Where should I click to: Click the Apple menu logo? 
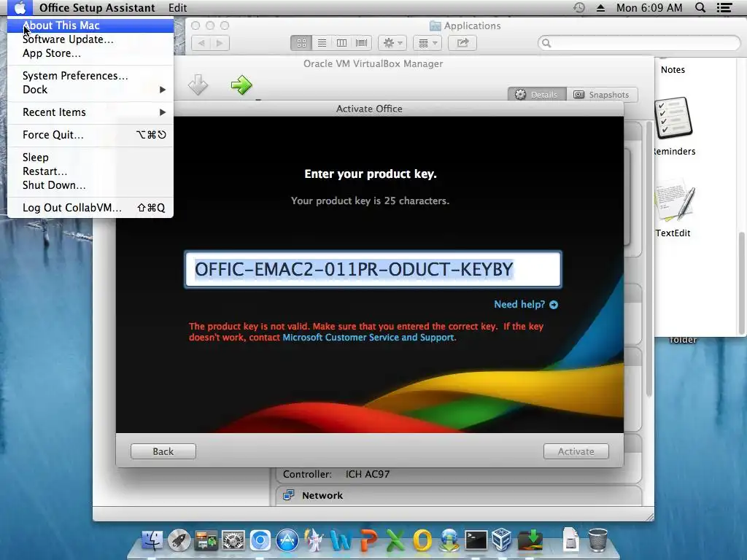(20, 7)
